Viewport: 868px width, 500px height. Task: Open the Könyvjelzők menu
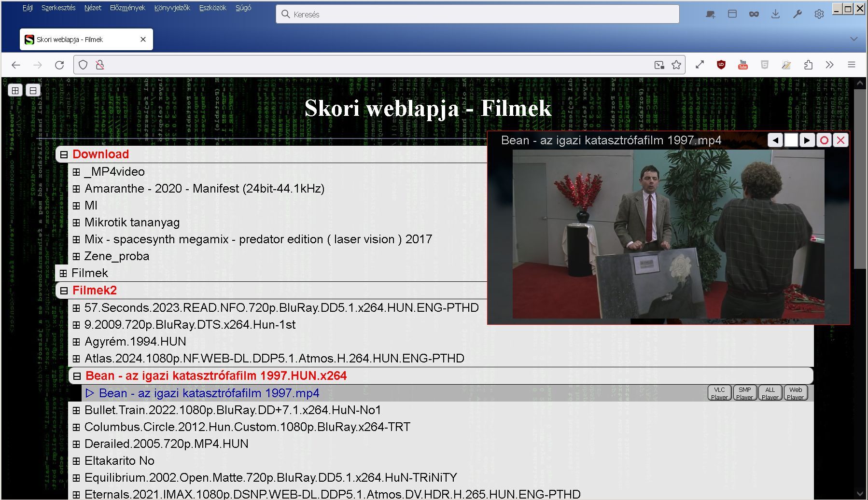click(x=172, y=8)
